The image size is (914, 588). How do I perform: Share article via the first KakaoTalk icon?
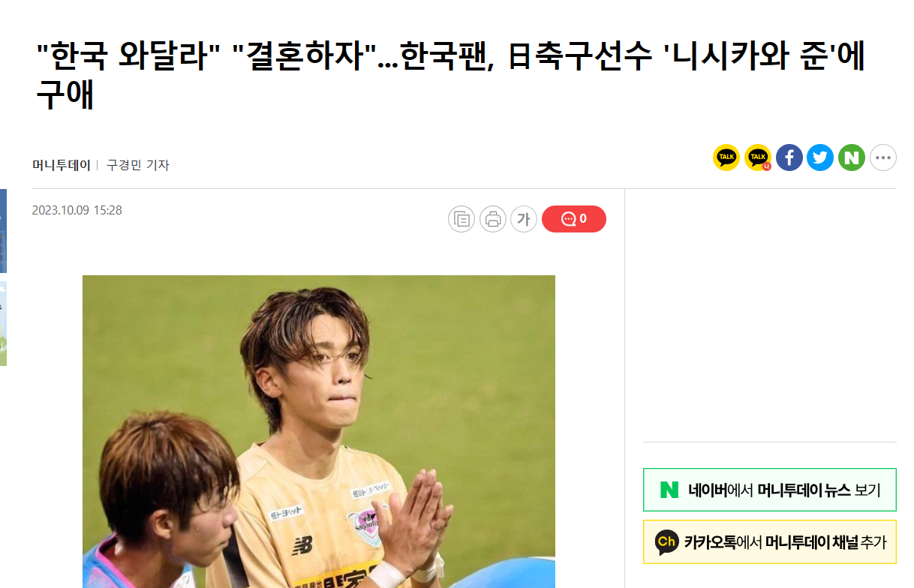coord(726,157)
